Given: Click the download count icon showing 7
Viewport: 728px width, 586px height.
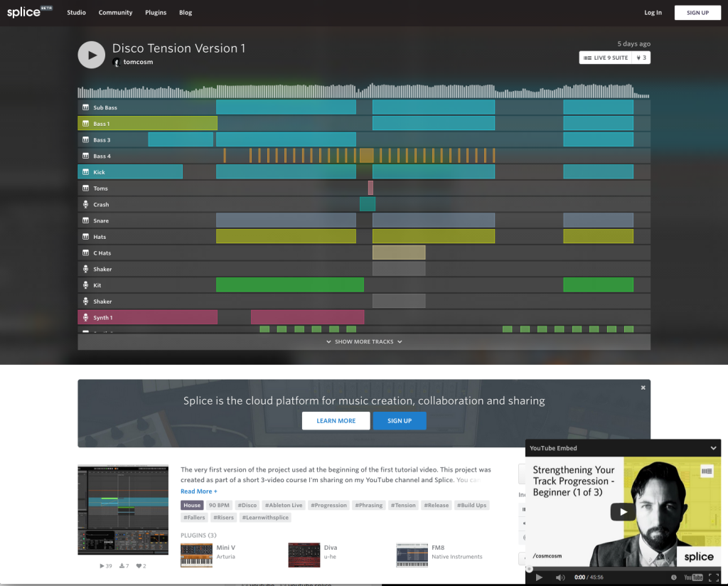Looking at the screenshot, I should coord(122,565).
